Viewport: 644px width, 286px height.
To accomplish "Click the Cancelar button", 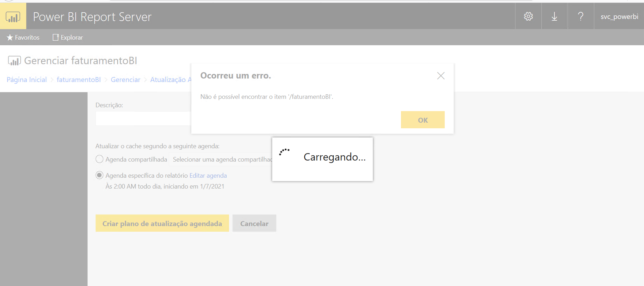I will 254,223.
